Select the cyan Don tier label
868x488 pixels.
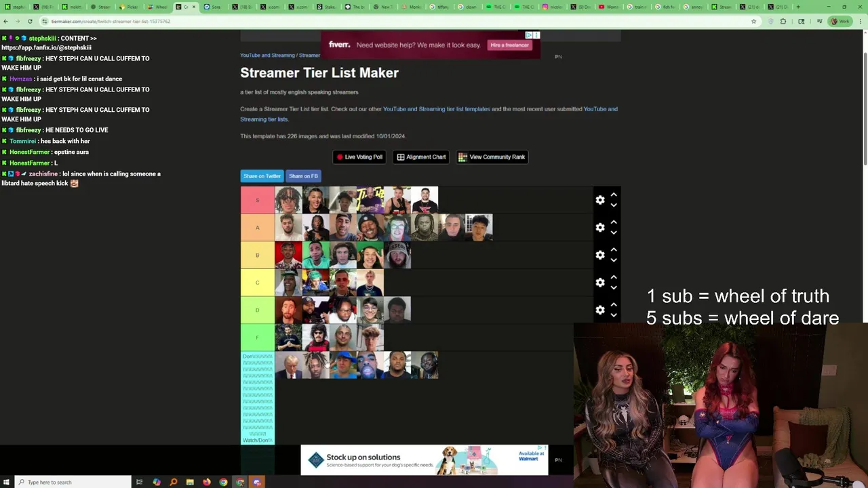[257, 399]
